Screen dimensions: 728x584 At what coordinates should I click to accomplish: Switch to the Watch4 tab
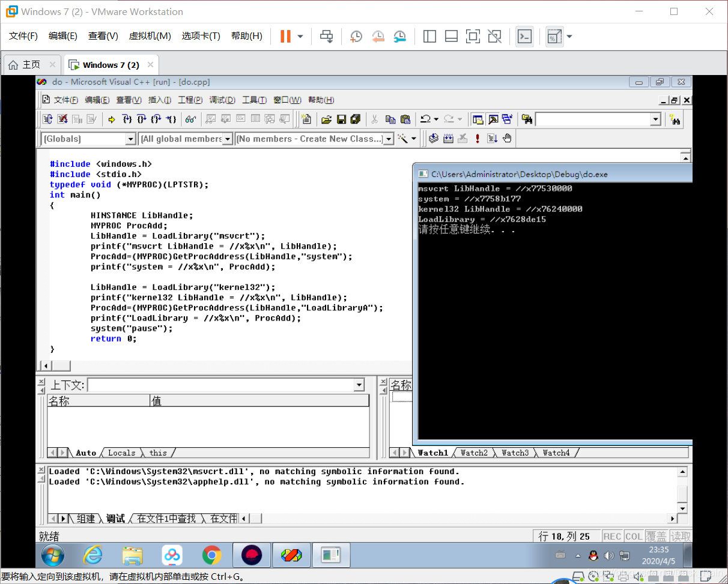[556, 453]
